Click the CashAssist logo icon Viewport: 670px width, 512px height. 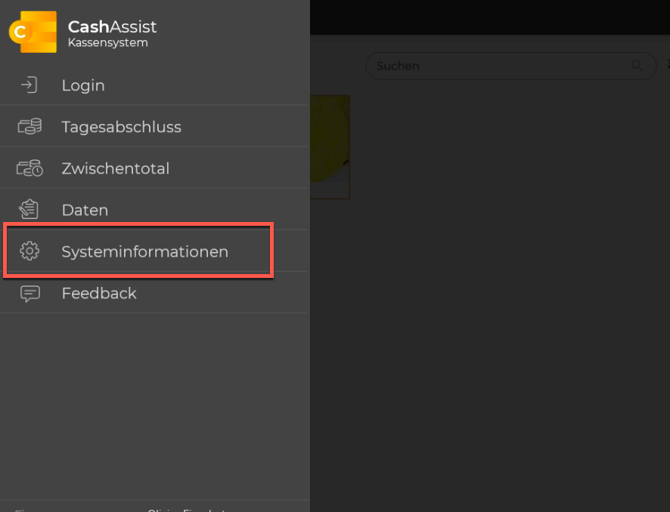(33, 32)
